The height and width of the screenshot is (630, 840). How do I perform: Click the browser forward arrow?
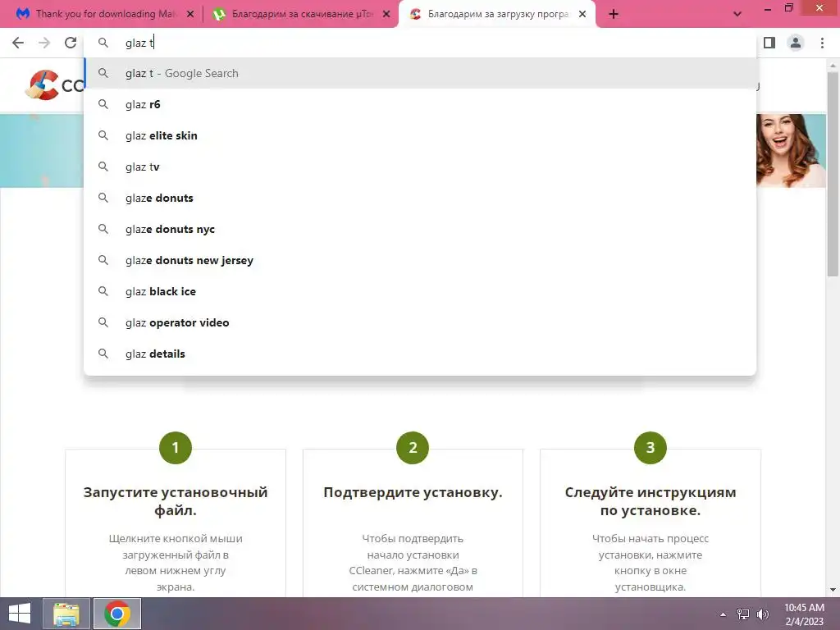point(44,43)
